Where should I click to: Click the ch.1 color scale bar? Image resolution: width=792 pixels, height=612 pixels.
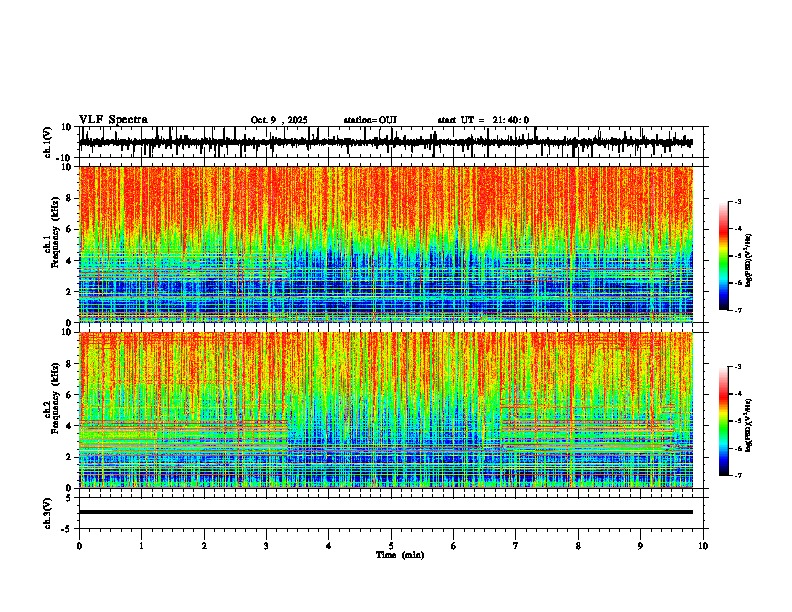coord(724,256)
